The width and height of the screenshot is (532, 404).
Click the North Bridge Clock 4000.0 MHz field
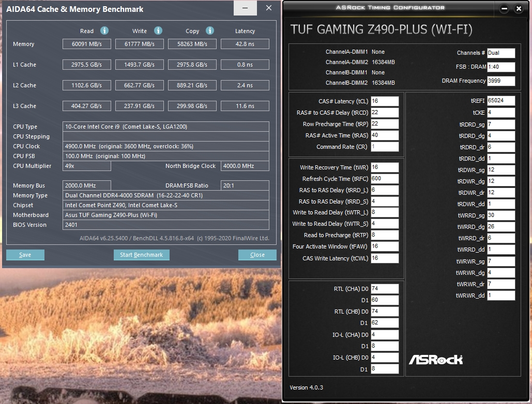245,166
